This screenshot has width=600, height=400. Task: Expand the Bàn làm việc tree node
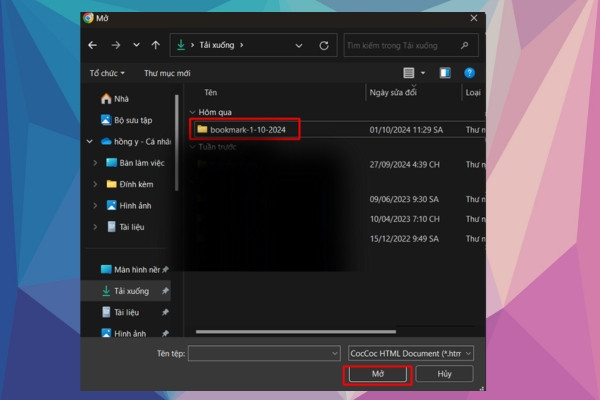click(95, 163)
